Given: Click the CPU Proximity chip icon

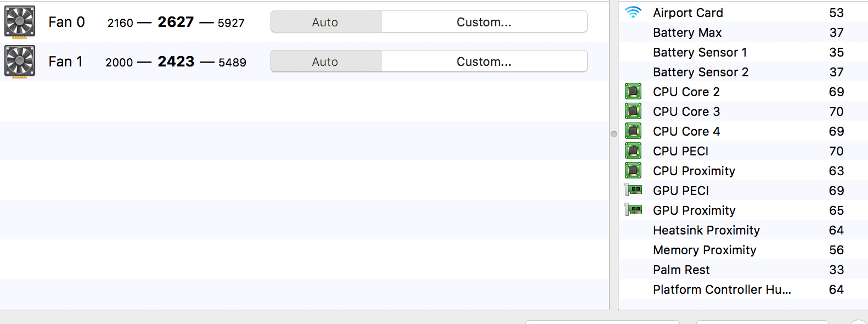Looking at the screenshot, I should [633, 170].
